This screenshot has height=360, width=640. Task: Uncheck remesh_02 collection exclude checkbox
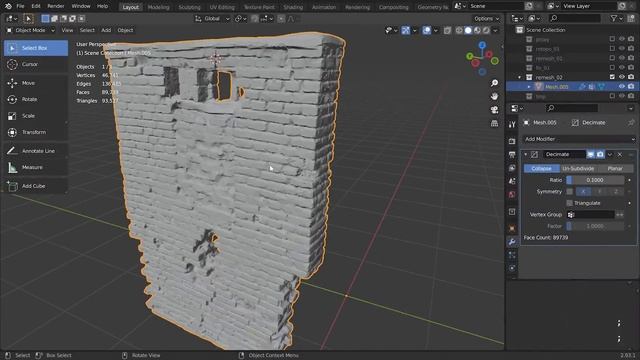click(x=612, y=77)
